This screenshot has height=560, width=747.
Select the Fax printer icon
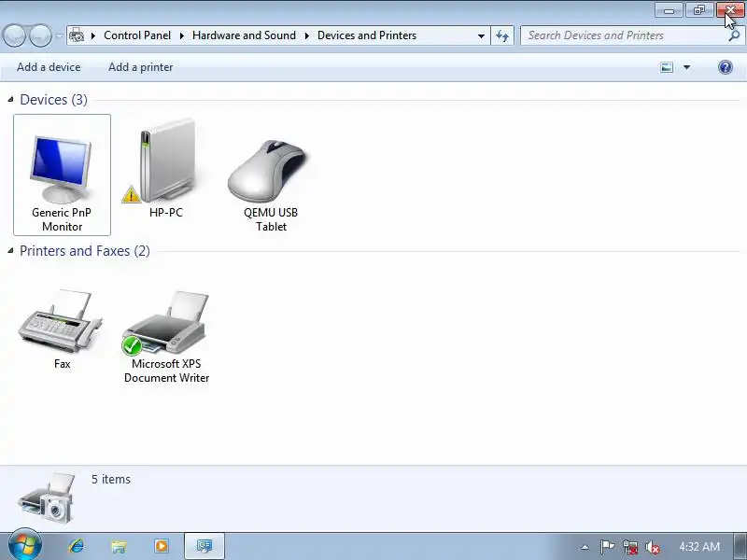tap(62, 329)
